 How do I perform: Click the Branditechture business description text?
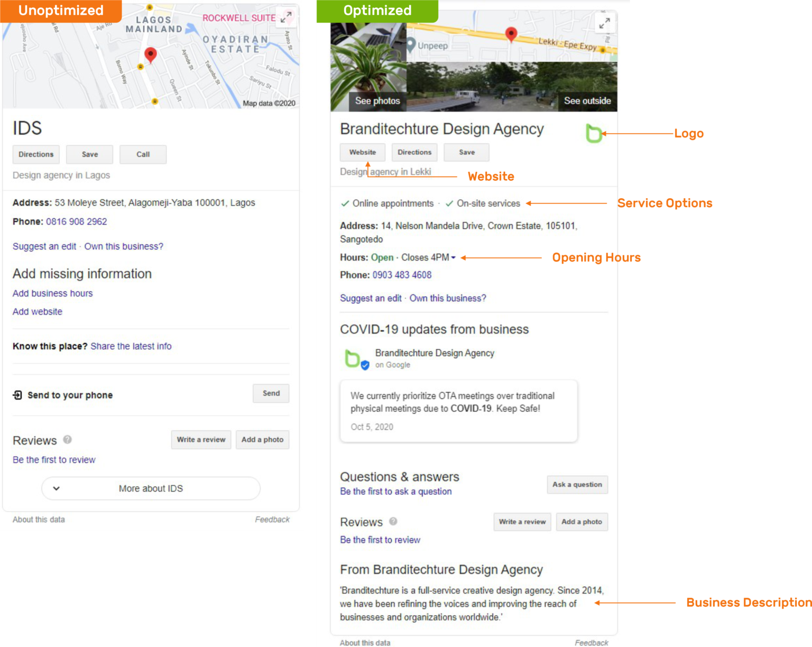pyautogui.click(x=472, y=604)
